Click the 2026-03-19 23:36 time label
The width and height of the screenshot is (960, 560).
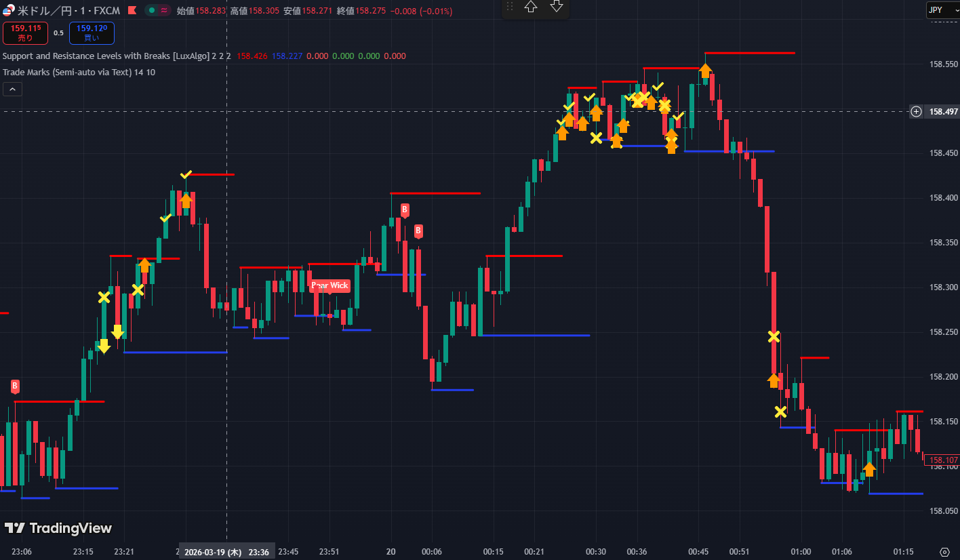coord(226,552)
